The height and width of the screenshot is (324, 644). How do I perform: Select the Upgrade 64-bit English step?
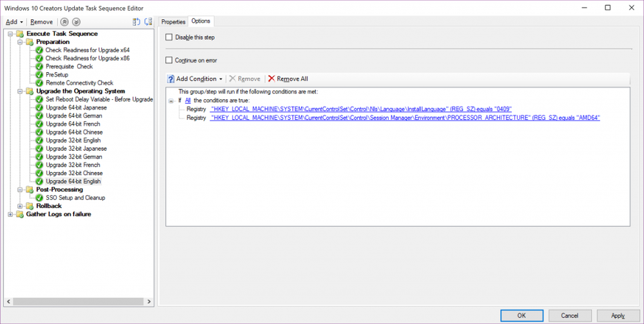pyautogui.click(x=73, y=182)
